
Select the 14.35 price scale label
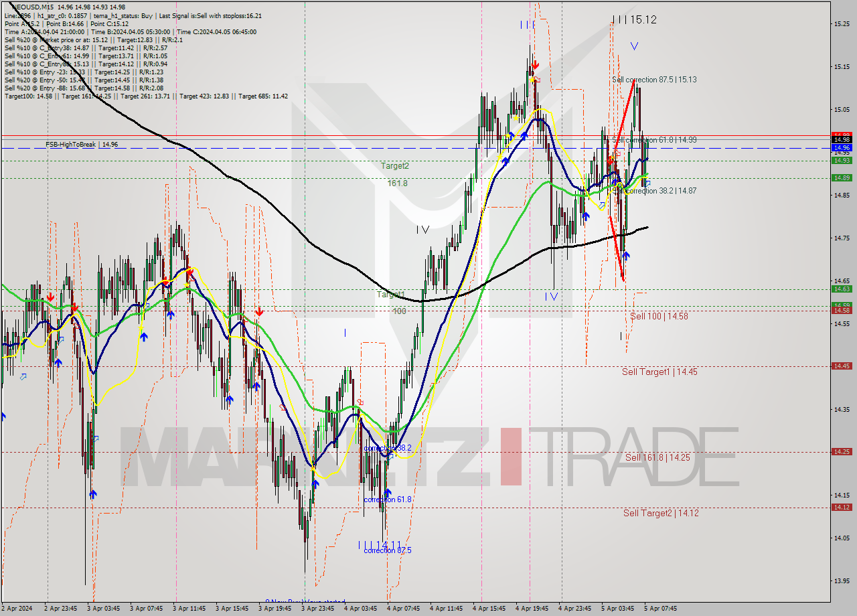click(842, 409)
